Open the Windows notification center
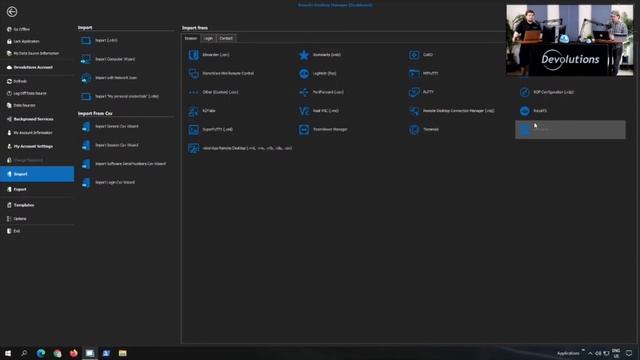Image resolution: width=640 pixels, height=360 pixels. pos(629,353)
